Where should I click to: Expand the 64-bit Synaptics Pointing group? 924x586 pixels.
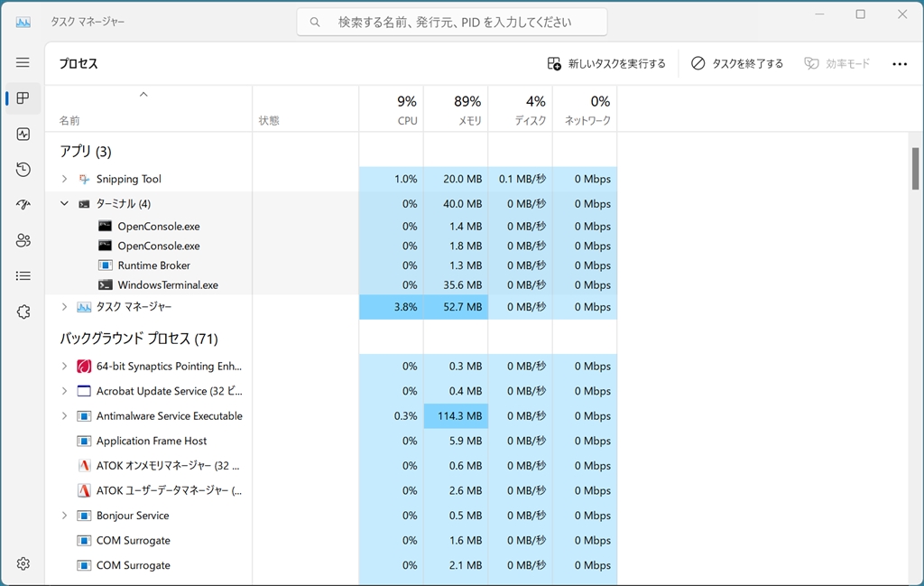point(64,366)
